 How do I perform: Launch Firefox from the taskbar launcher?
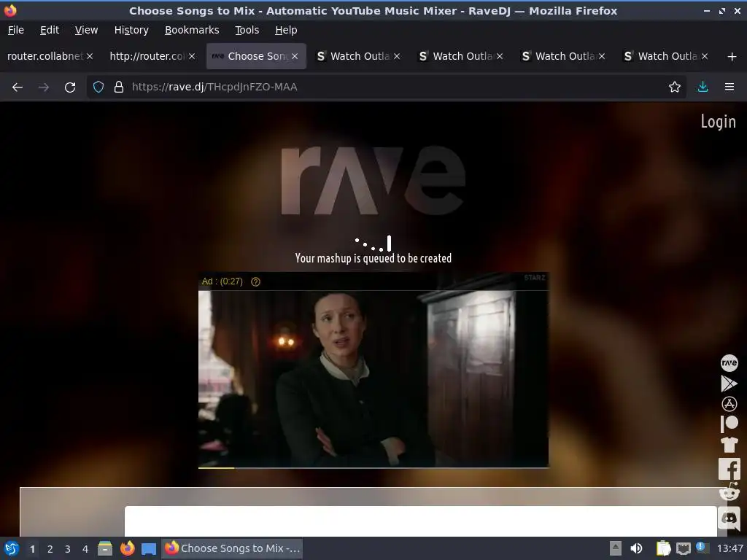coord(127,548)
